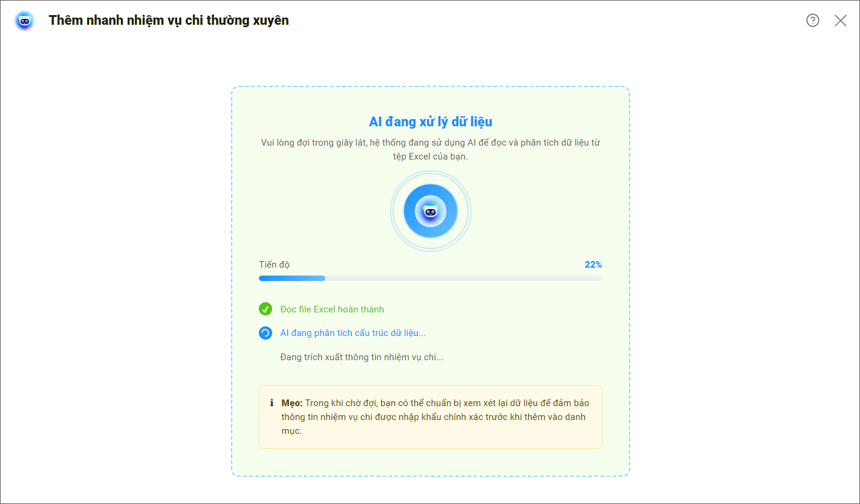Select the "AI đang phân tích cấu trúc dữ liệu..." step
860x504 pixels.
(x=353, y=333)
